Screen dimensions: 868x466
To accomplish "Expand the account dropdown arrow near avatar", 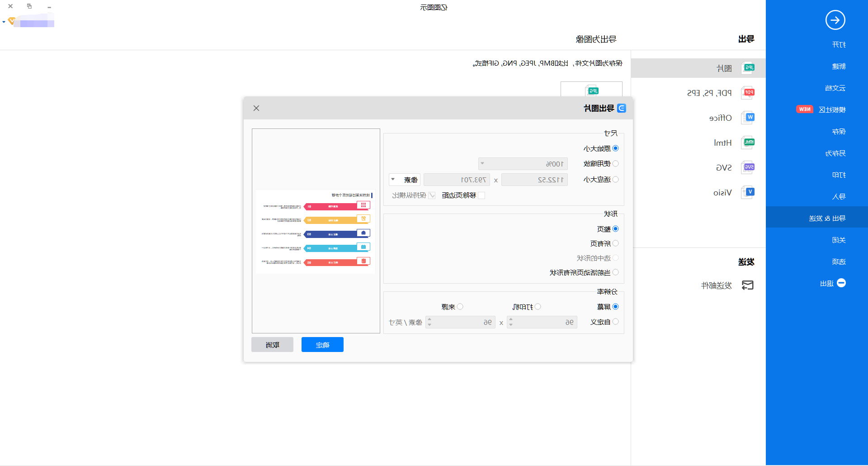I will (x=4, y=22).
